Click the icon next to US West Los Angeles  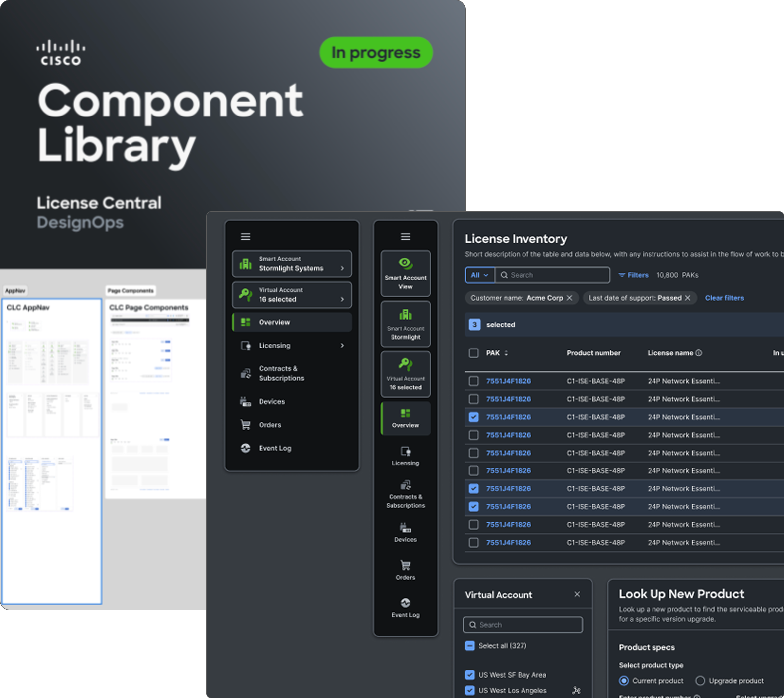coord(576,690)
